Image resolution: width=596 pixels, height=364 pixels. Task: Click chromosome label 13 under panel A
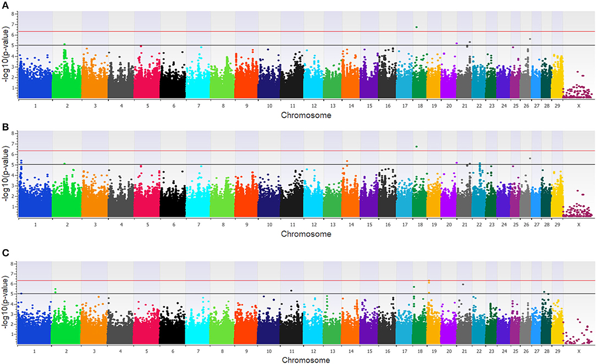coord(333,106)
